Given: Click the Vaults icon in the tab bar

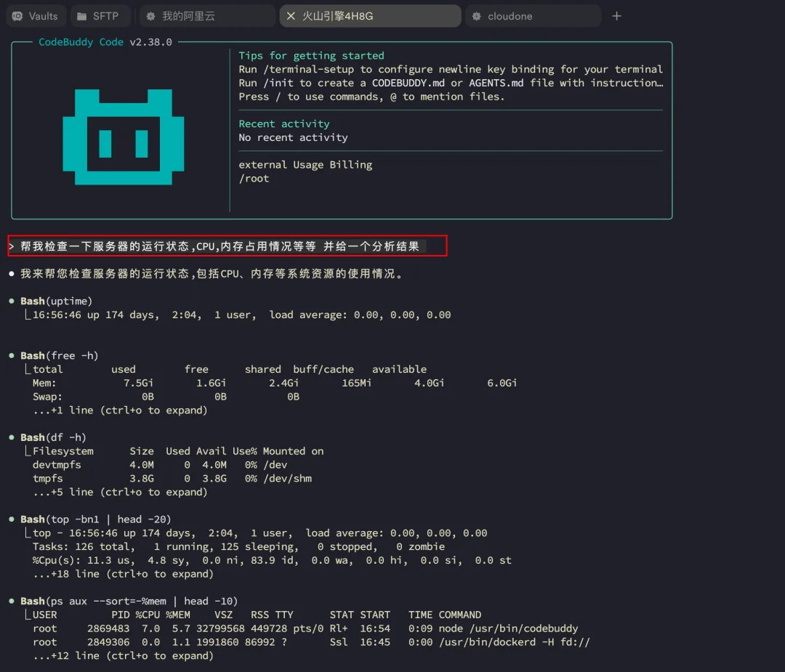Looking at the screenshot, I should [17, 16].
